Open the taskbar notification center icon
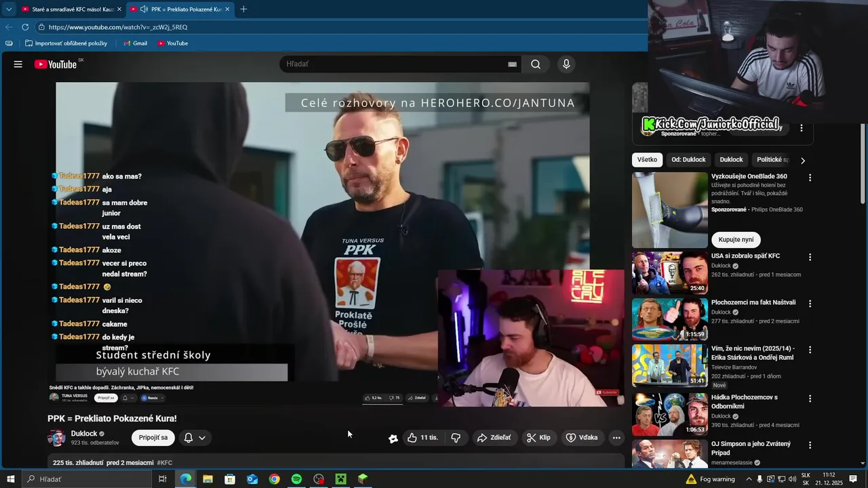868x488 pixels. point(854,479)
